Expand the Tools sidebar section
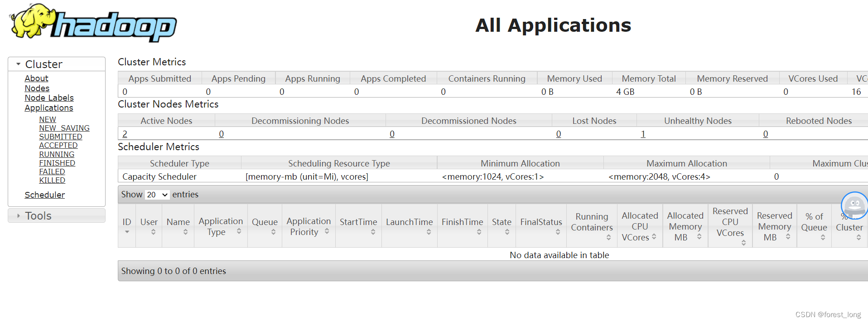 [57, 215]
